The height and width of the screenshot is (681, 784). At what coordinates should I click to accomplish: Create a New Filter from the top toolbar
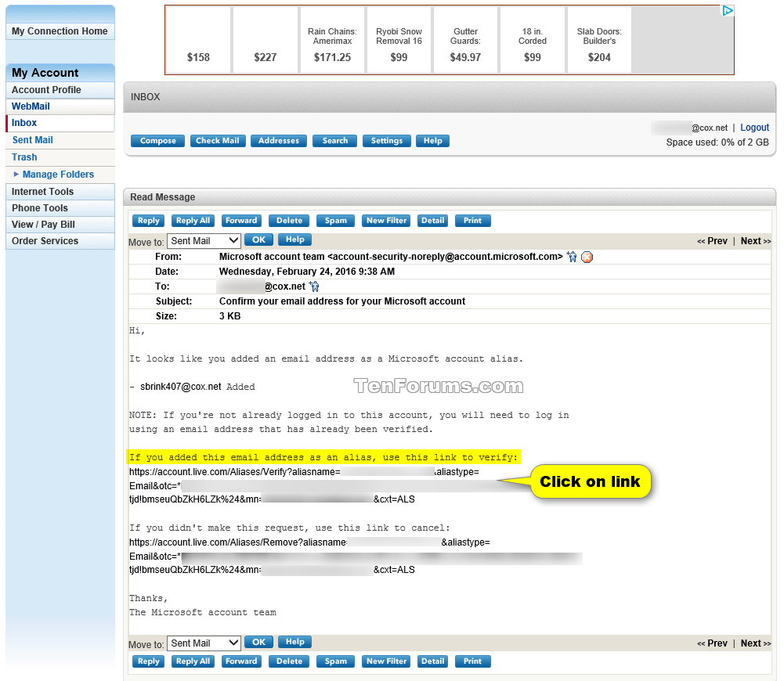click(386, 221)
